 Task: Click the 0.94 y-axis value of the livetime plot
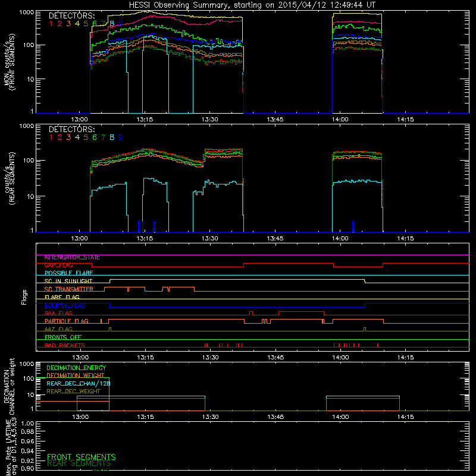(x=27, y=451)
